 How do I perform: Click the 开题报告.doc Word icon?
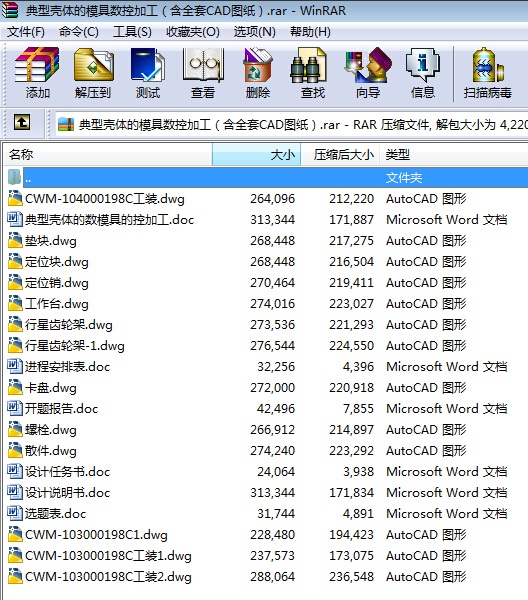[x=15, y=408]
